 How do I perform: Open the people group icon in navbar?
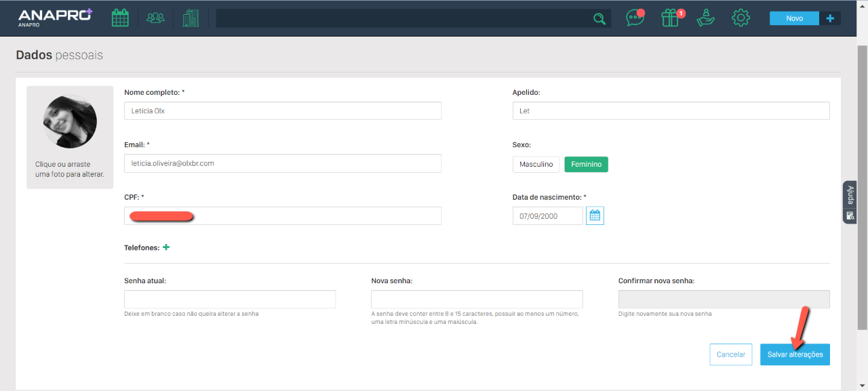(x=155, y=18)
